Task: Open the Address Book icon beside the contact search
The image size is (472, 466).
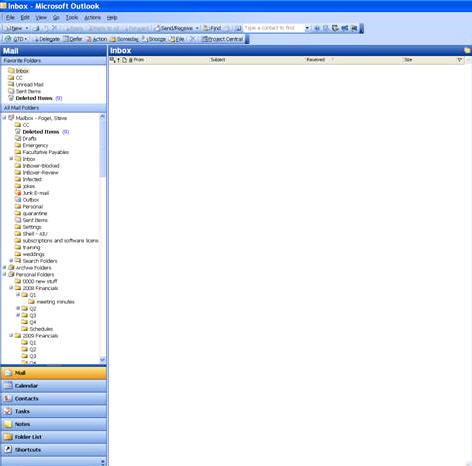Action: [238, 28]
